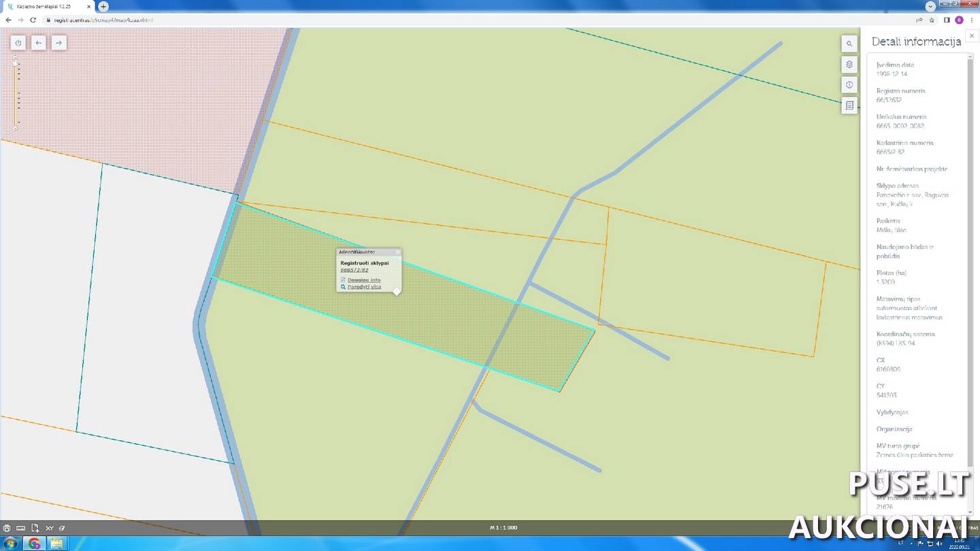The height and width of the screenshot is (551, 980).
Task: Click the add document icon
Action: click(35, 528)
